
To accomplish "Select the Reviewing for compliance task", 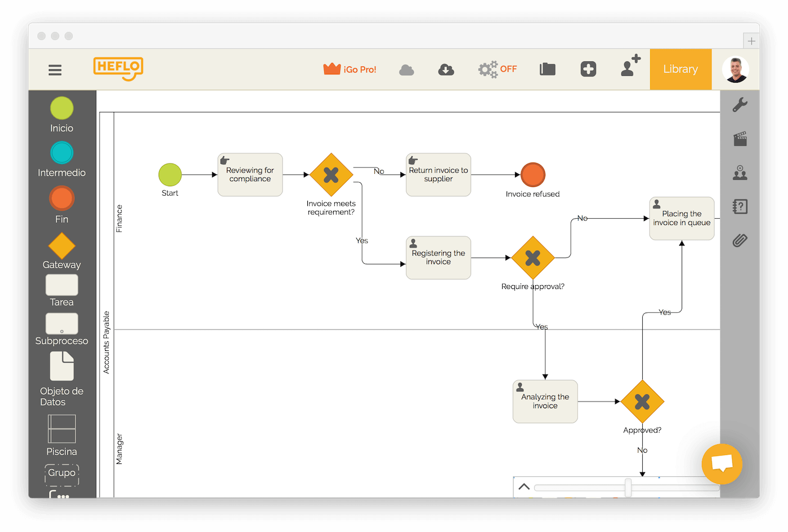I will coord(250,175).
